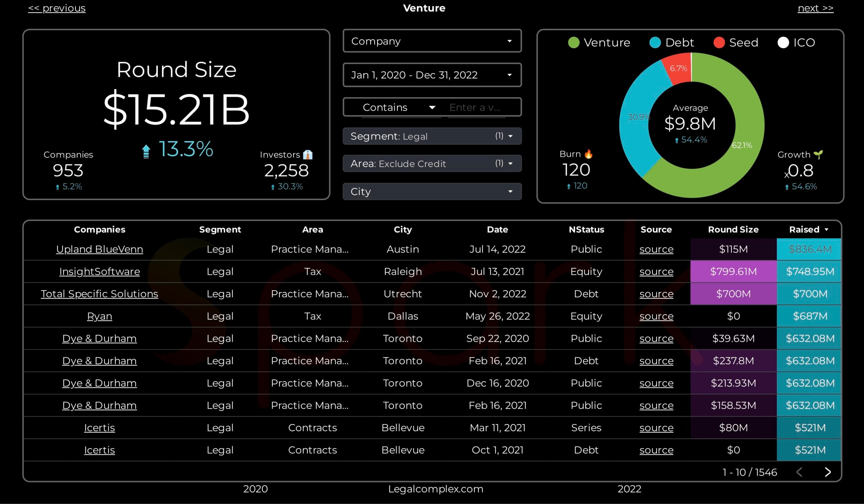864x504 pixels.
Task: Open the Upland BlueVenn company link
Action: coord(100,249)
